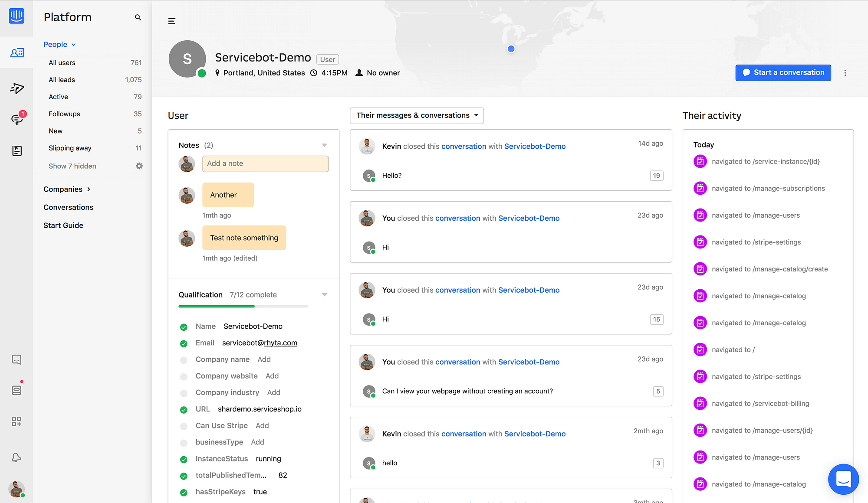Click the hamburger menu icon above profile
868x503 pixels.
tap(171, 21)
